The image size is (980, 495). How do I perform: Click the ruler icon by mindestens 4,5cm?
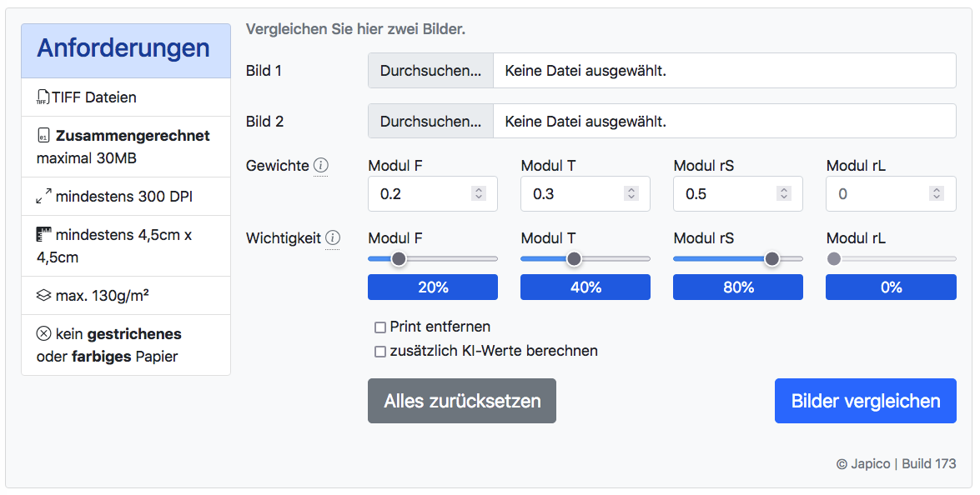pos(43,235)
